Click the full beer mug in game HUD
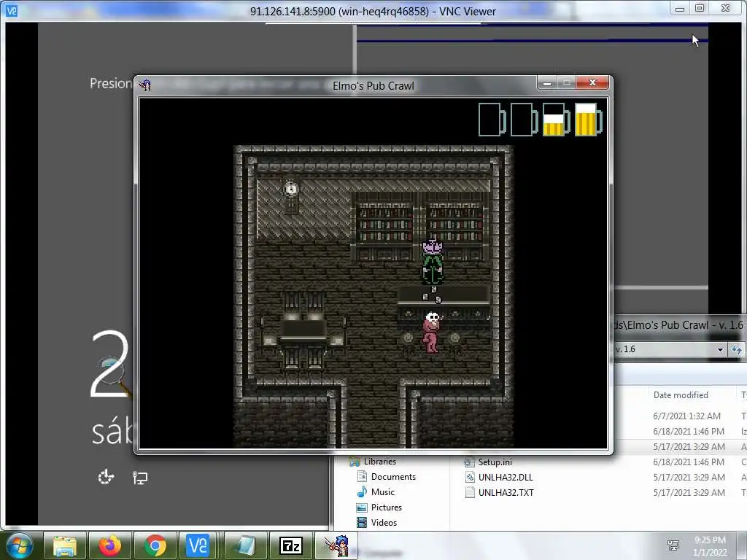Screen dimensions: 747x560 (589, 120)
